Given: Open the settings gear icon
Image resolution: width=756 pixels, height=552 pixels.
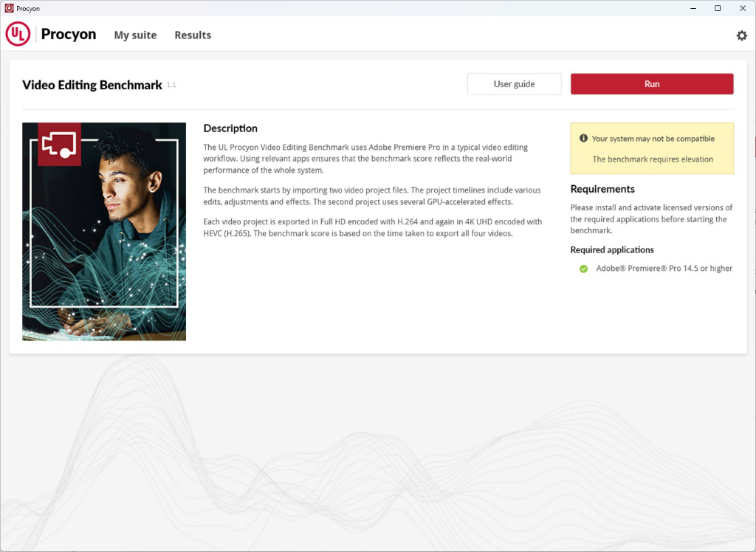Looking at the screenshot, I should pos(741,35).
